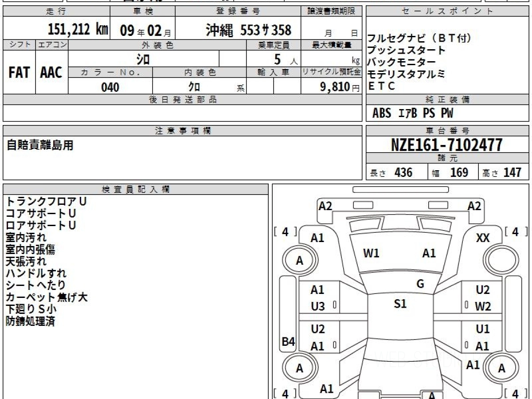Screen dimensions: 532x399
Task: Select the mileage value 151,212 km
Action: point(78,30)
